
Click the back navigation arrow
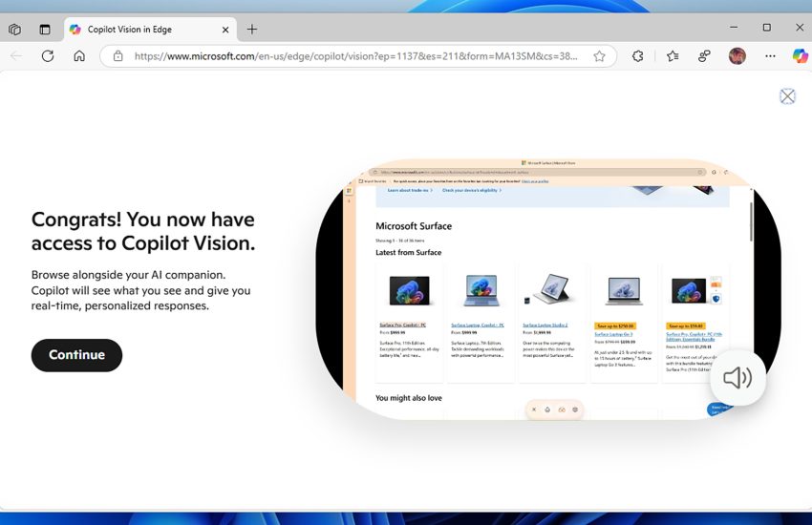pyautogui.click(x=16, y=56)
